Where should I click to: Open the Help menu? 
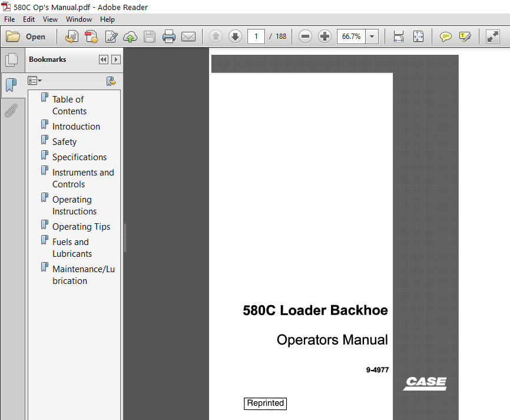pos(107,19)
